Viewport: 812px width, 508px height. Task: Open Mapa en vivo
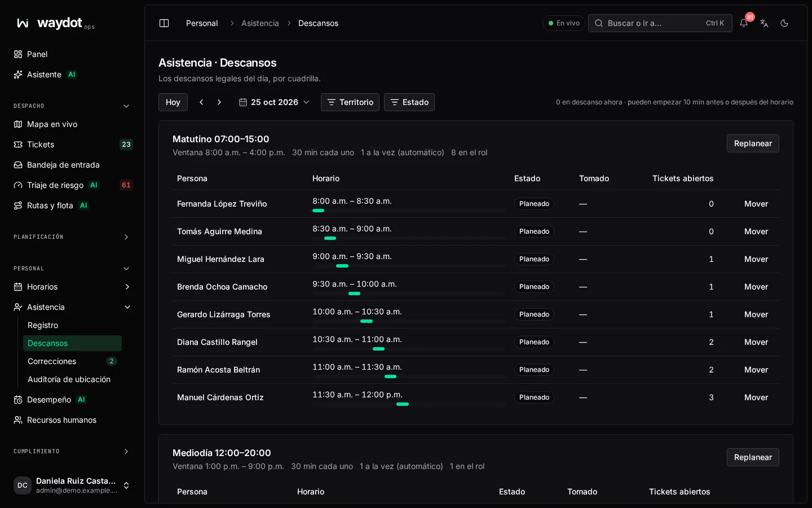(x=72, y=124)
